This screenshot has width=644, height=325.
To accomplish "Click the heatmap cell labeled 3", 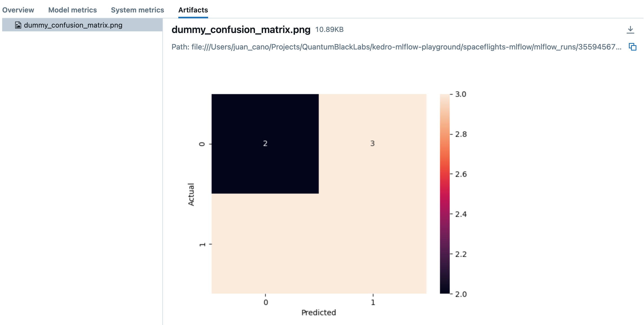I will pyautogui.click(x=373, y=144).
